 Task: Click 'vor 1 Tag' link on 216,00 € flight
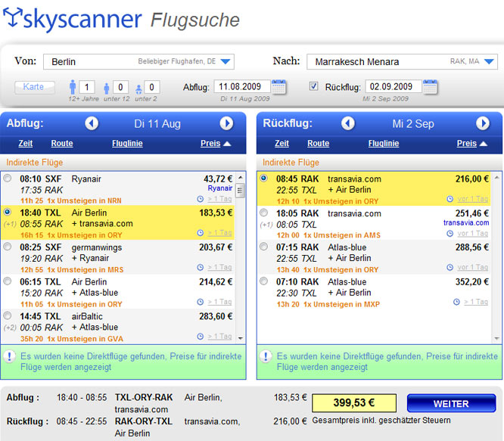pos(472,199)
